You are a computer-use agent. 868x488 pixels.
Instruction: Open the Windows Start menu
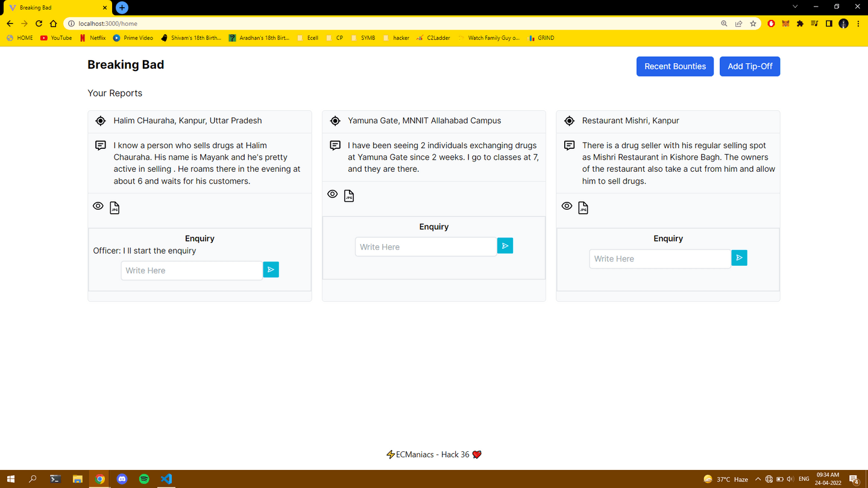pos(11,479)
